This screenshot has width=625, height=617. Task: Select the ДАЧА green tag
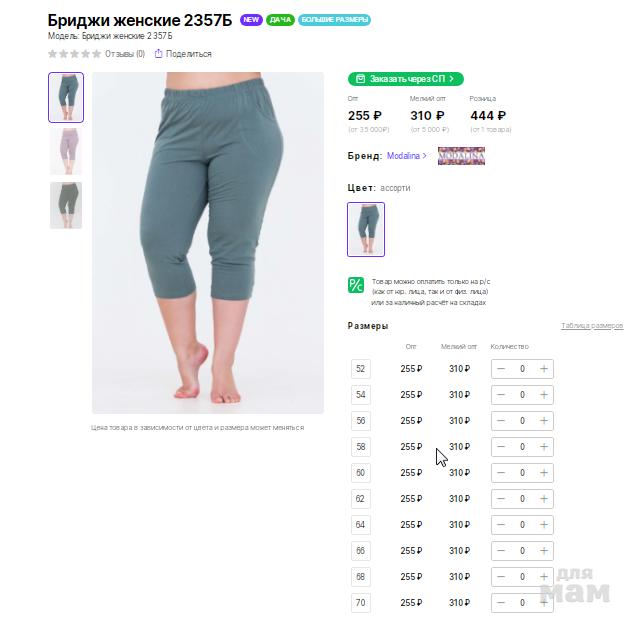point(280,20)
